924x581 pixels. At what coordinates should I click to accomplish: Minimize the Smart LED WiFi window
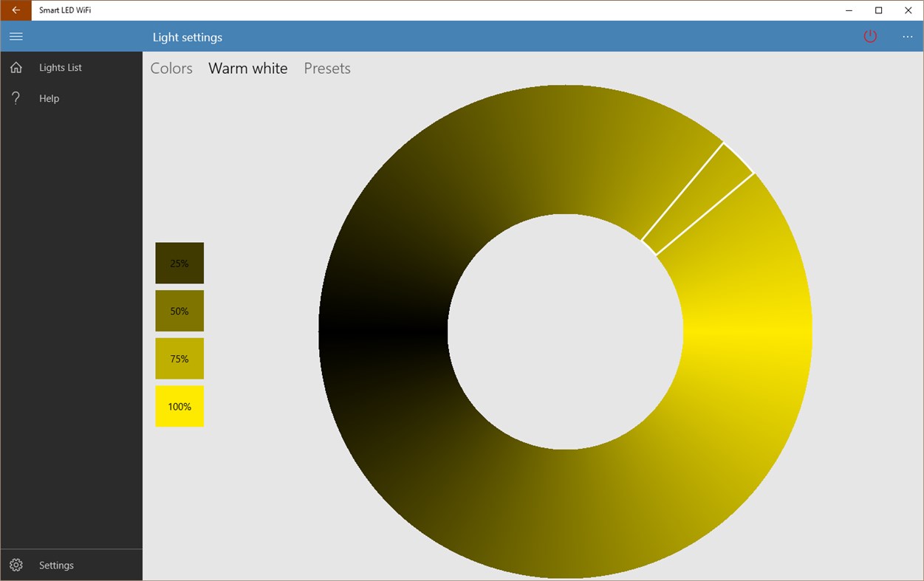(x=849, y=10)
